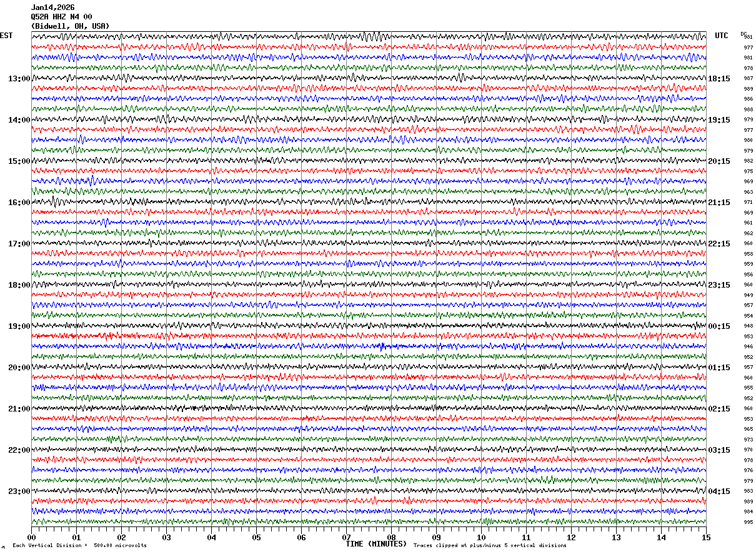Click the DC offset value 986

[748, 99]
